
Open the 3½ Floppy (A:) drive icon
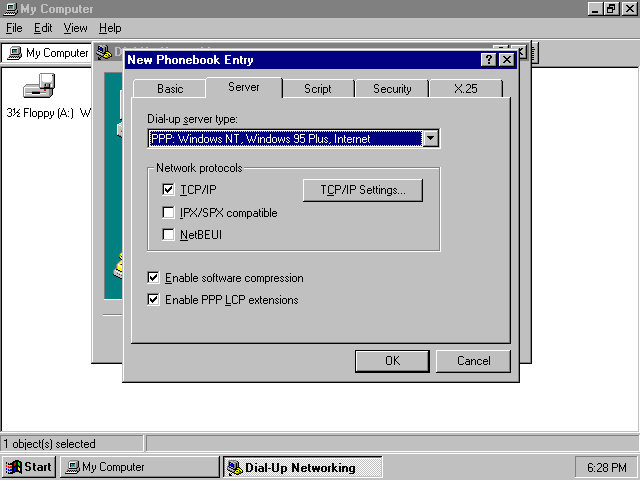(39, 86)
